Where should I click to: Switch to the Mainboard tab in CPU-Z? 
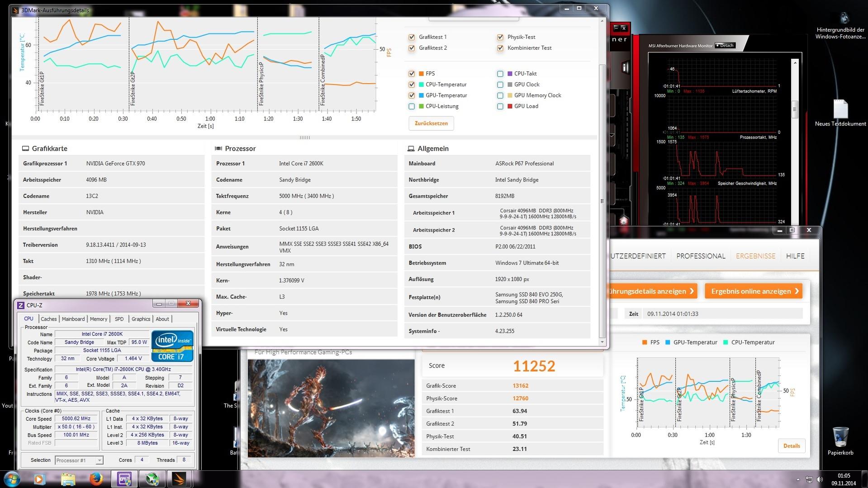point(73,319)
